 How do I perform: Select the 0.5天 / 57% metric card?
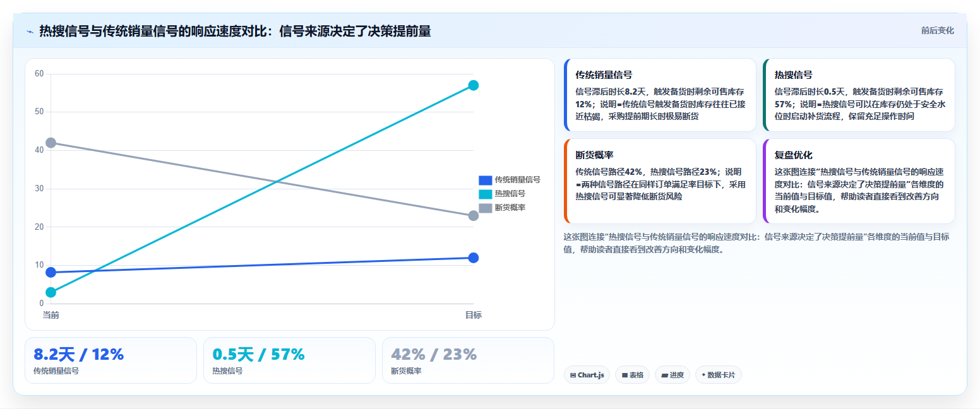[289, 360]
